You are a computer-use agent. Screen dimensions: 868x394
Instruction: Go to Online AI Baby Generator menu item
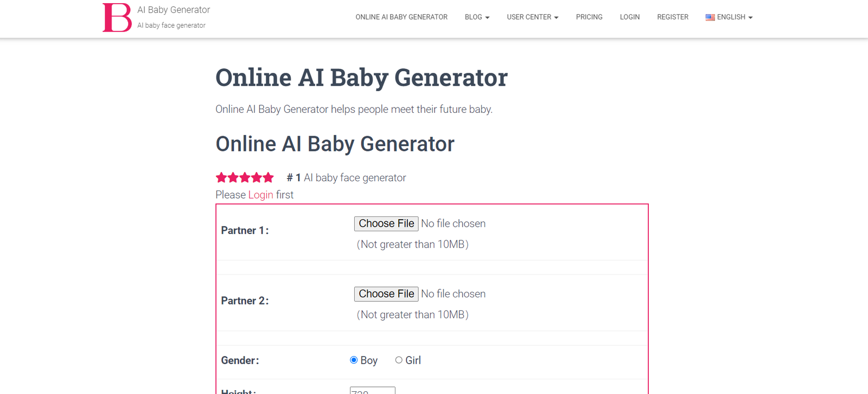[x=401, y=17]
